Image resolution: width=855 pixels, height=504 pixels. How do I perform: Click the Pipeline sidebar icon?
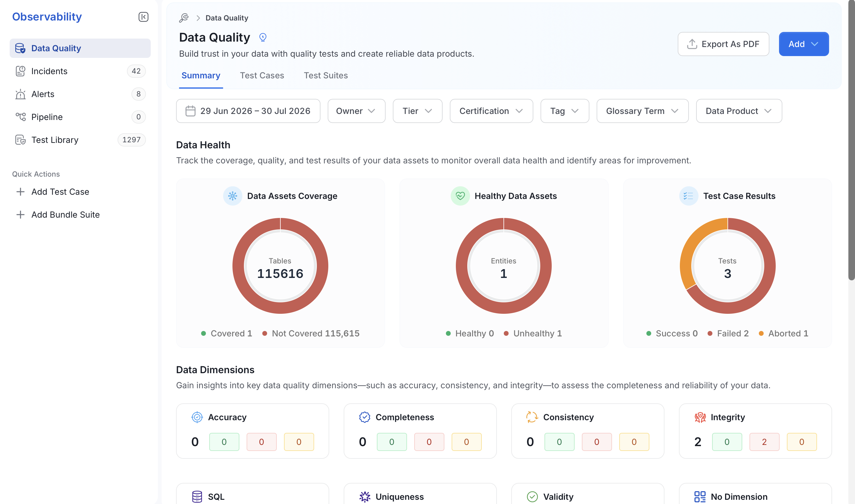click(21, 117)
